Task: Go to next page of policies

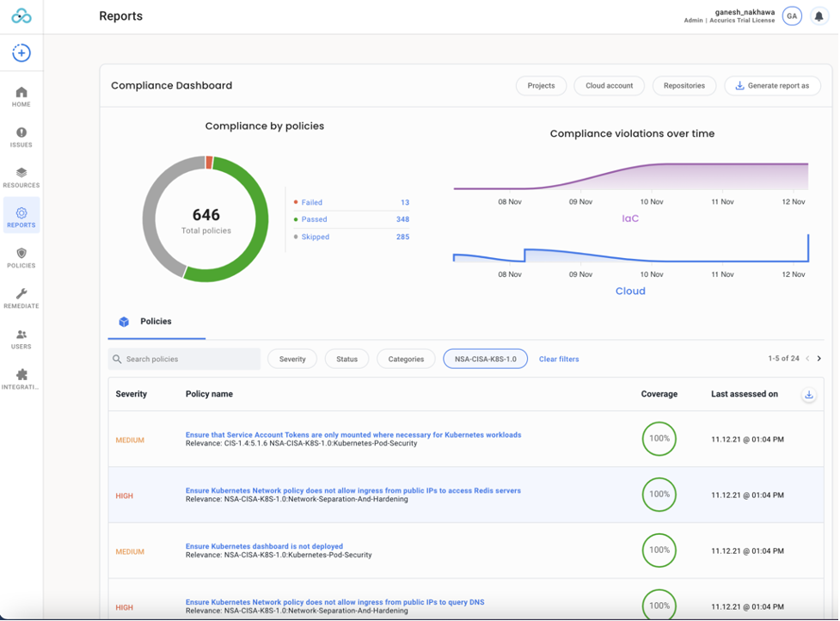Action: point(819,359)
